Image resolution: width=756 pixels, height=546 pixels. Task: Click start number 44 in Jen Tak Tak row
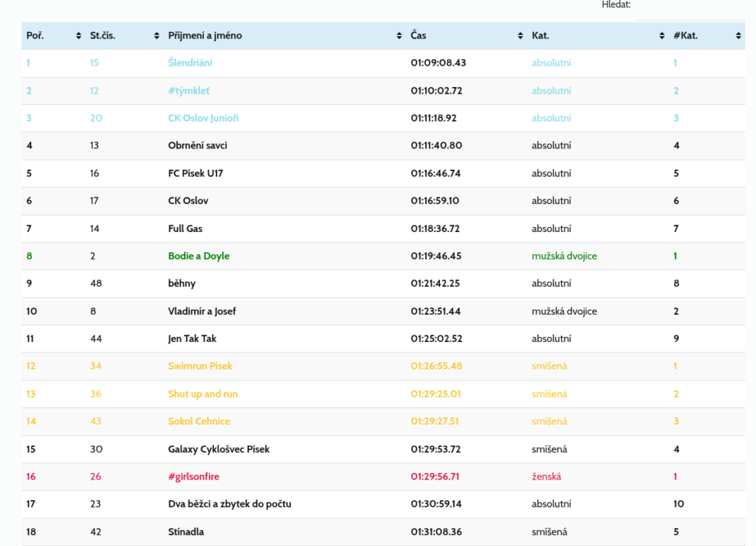click(x=96, y=338)
